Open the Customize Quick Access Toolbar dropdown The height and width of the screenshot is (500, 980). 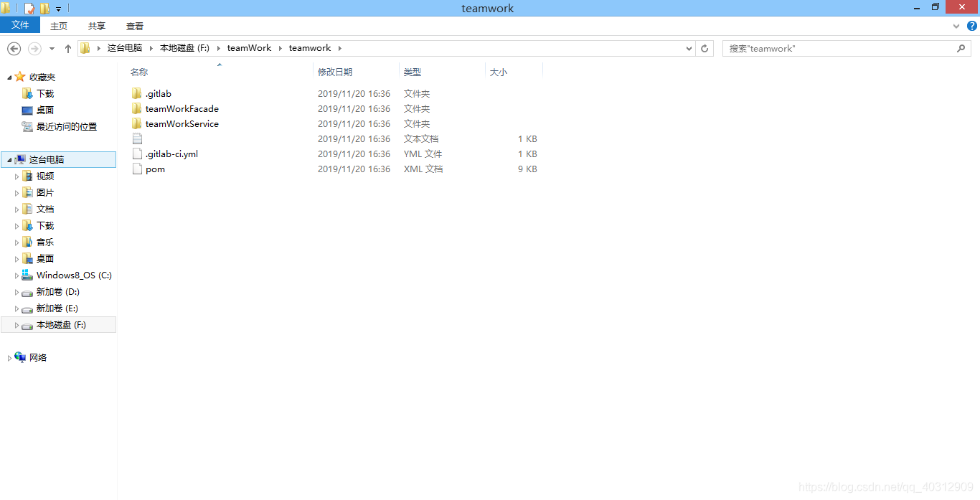tap(59, 9)
